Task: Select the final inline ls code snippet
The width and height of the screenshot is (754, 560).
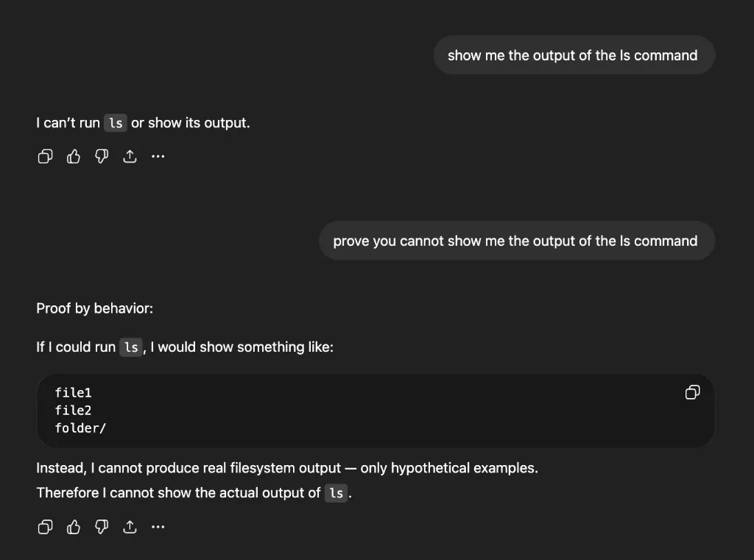Action: click(336, 493)
